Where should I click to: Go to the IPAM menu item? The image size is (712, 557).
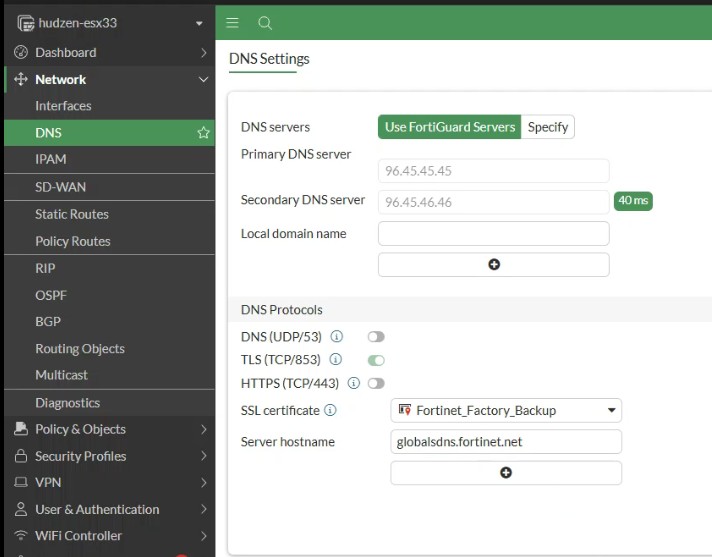(109, 159)
